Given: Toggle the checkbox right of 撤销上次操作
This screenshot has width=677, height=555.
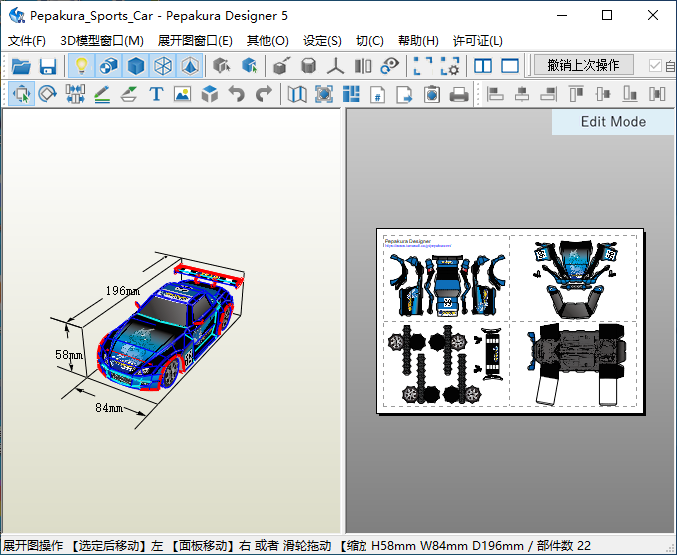Looking at the screenshot, I should [x=655, y=66].
